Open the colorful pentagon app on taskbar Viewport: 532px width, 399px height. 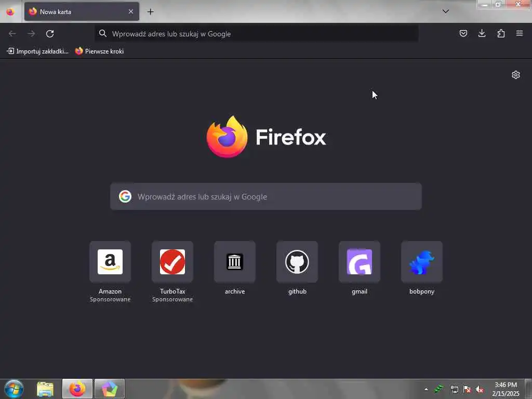point(109,389)
